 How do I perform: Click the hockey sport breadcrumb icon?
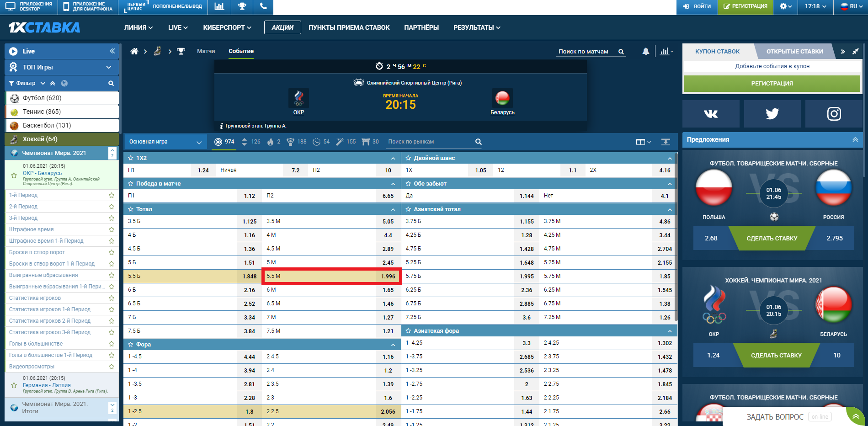[157, 51]
